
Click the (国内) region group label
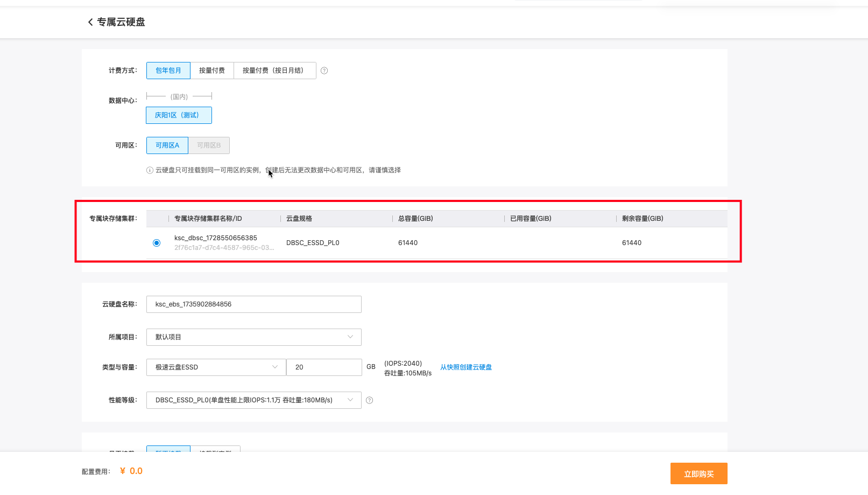(179, 97)
